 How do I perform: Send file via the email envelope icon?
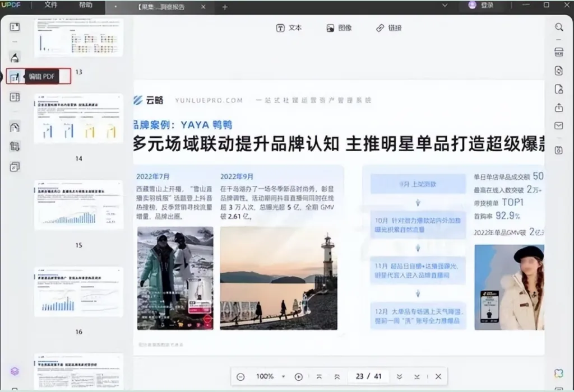pos(559,126)
